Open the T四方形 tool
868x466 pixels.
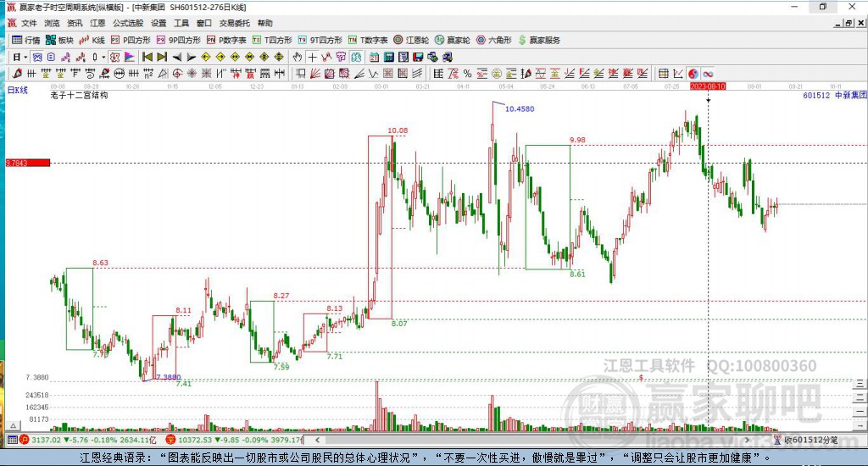(272, 40)
